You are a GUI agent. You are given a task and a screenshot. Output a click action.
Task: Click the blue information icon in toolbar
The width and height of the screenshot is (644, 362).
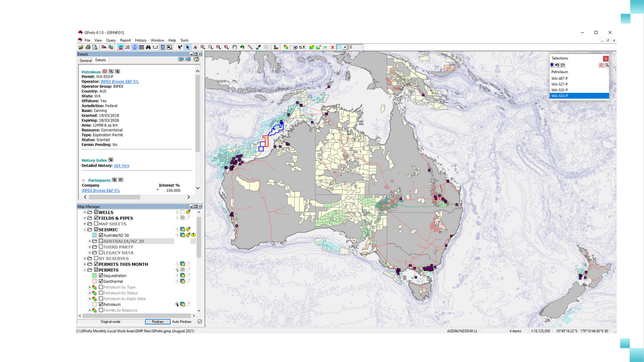[135, 48]
